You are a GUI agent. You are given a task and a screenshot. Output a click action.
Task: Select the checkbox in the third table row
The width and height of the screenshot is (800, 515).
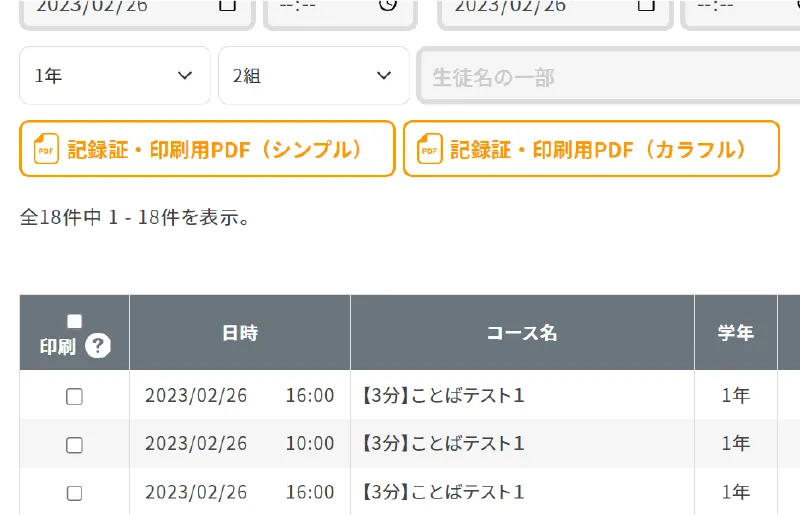tap(74, 493)
